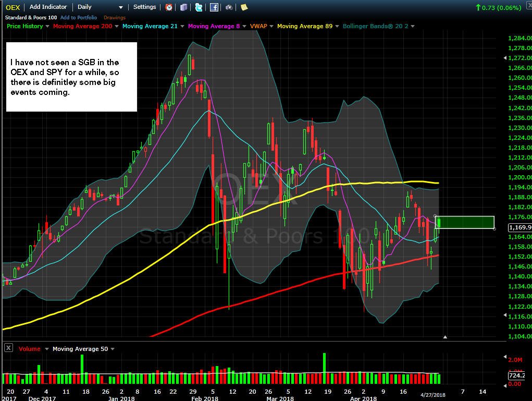532x401 pixels.
Task: Click the OEX ticker symbol field
Action: tap(13, 7)
